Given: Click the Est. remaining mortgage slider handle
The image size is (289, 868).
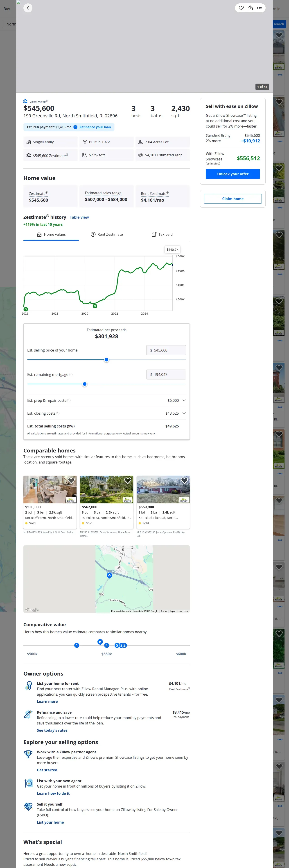Looking at the screenshot, I should (x=85, y=384).
